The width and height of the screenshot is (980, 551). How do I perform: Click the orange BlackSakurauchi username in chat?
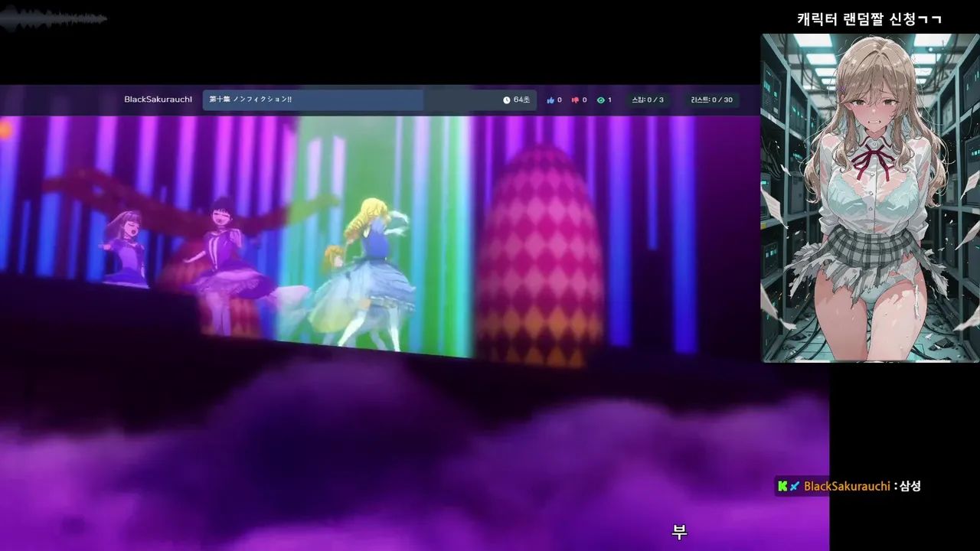pyautogui.click(x=847, y=486)
